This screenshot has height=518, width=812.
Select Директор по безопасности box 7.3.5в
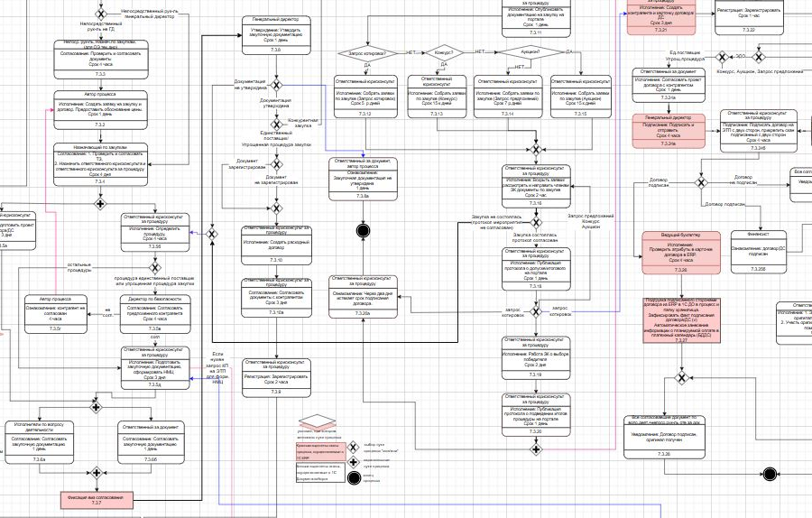(x=155, y=314)
